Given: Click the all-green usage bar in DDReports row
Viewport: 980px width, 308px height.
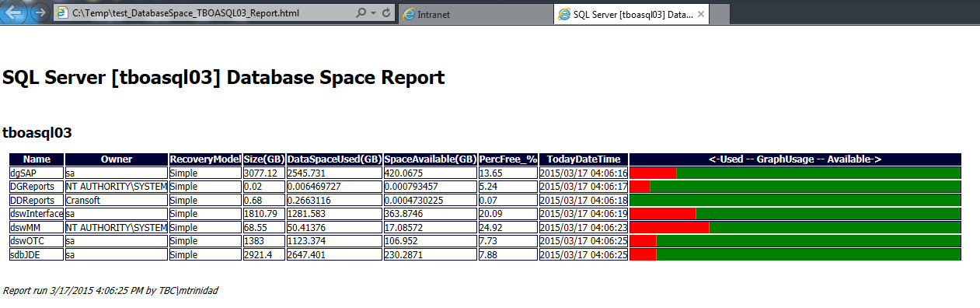Looking at the screenshot, I should point(795,200).
